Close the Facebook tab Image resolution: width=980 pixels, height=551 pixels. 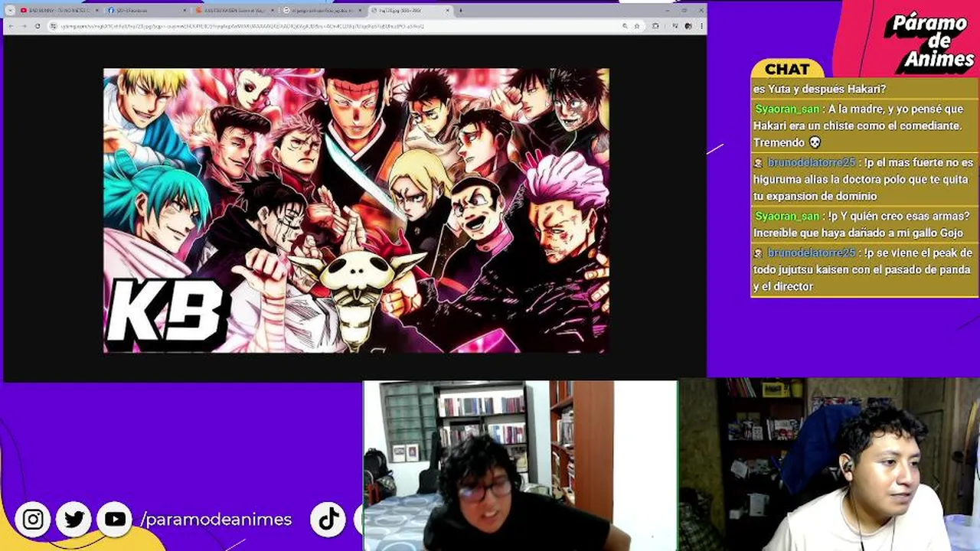pos(185,11)
